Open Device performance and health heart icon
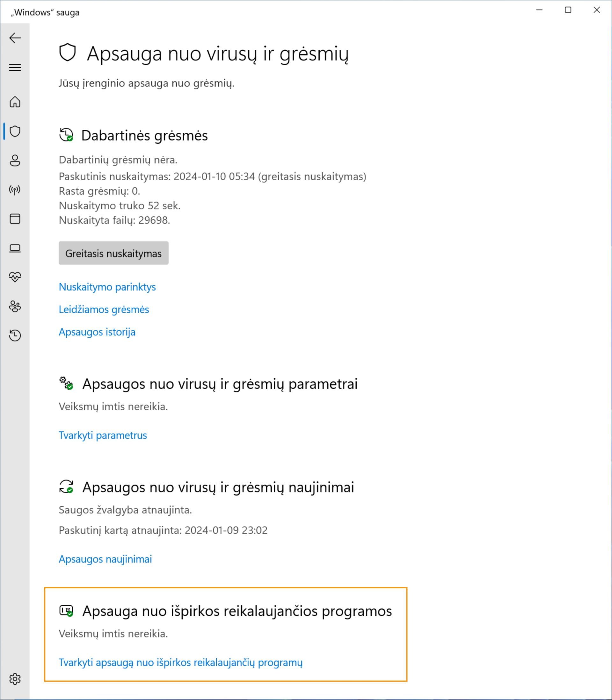 tap(15, 277)
